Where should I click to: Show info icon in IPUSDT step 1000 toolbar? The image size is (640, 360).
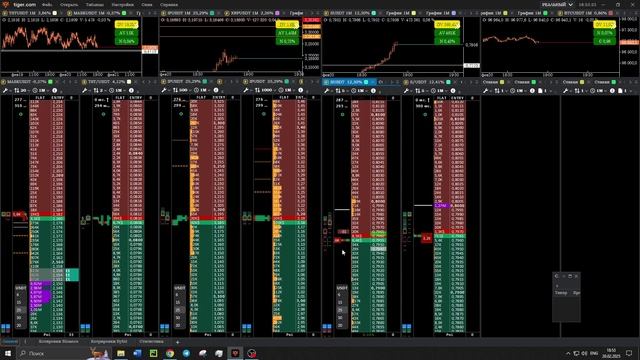point(301,90)
